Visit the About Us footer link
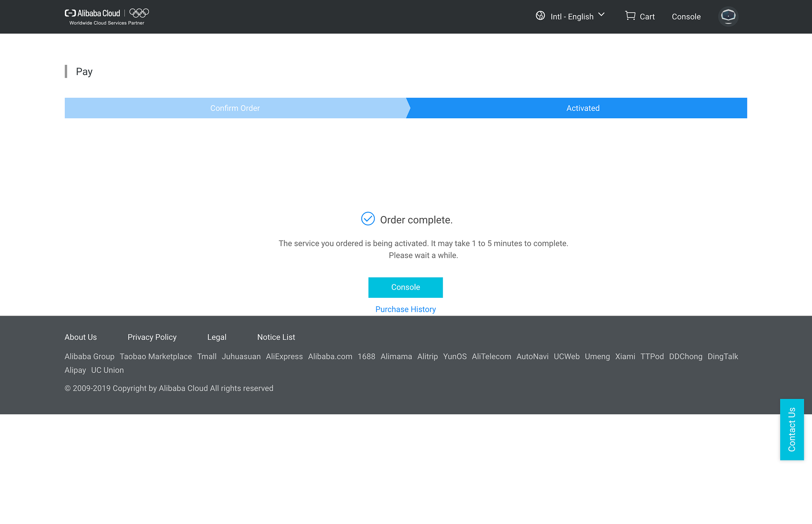 pyautogui.click(x=81, y=337)
